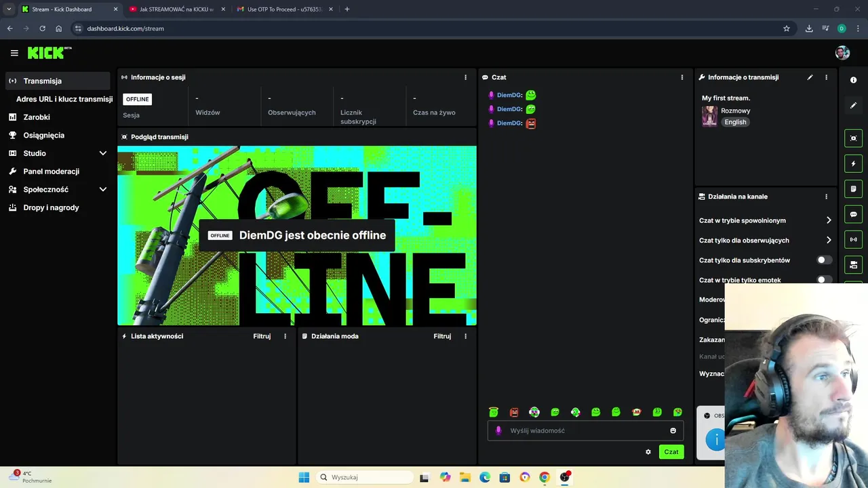
Task: Click the purple microphone icon in chat input
Action: 498,430
